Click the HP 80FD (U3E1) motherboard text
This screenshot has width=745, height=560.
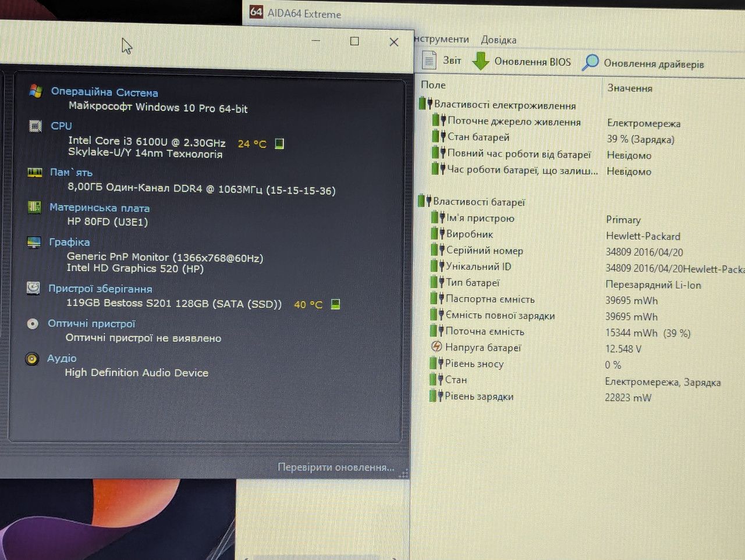108,222
